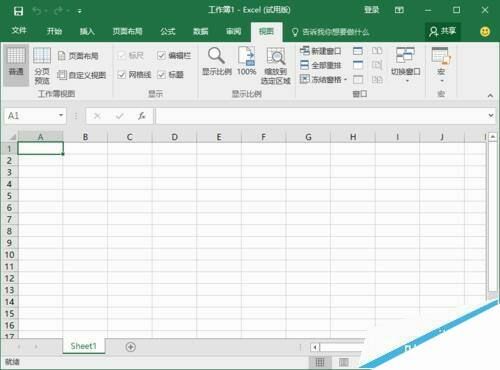The image size is (500, 370).
Task: Open the Page Layout (页面布局) ribbon tab
Action: tap(127, 31)
